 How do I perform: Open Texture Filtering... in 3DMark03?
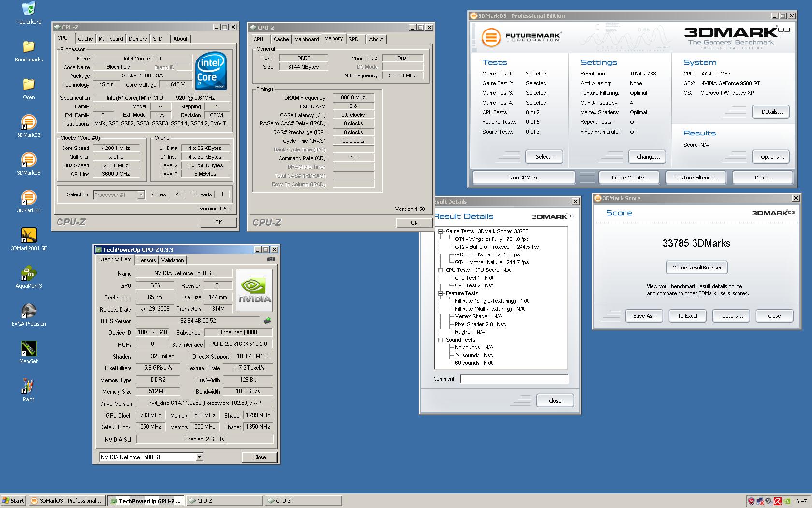click(x=697, y=178)
